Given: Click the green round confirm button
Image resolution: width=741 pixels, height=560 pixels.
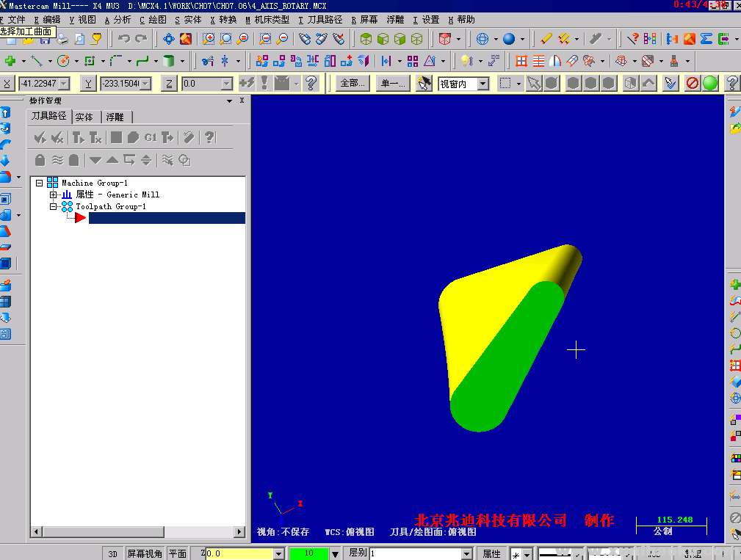Looking at the screenshot, I should tap(710, 84).
